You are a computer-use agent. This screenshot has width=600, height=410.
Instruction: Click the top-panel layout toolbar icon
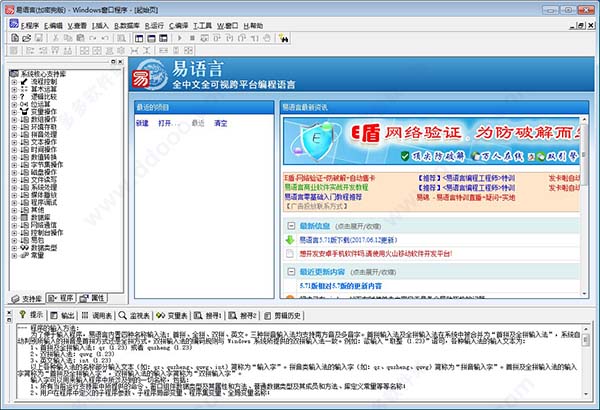coord(151,38)
